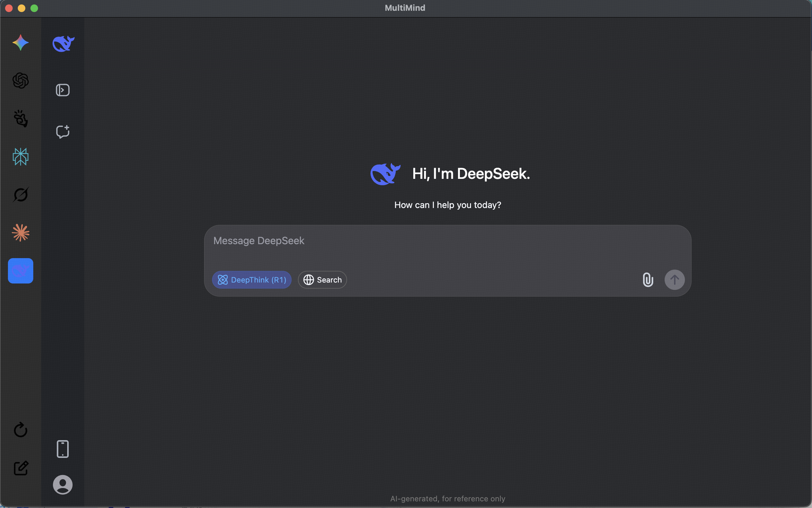
Task: Switch to Perplexity in the sidebar
Action: point(21,157)
